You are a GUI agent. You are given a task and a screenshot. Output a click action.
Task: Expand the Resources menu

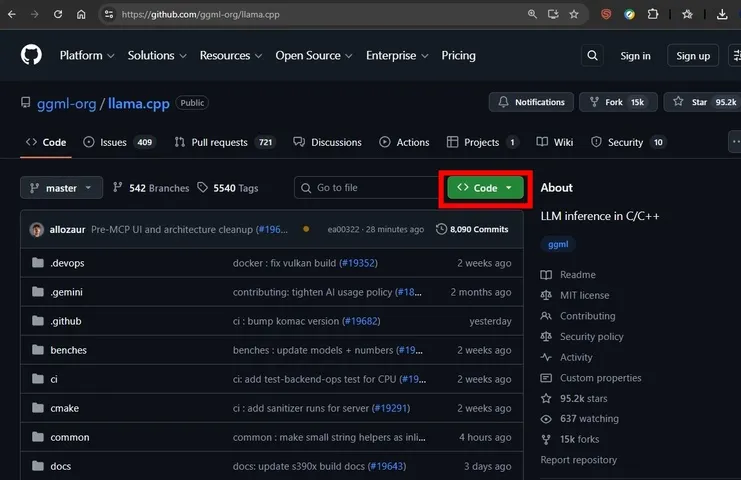[x=231, y=55]
